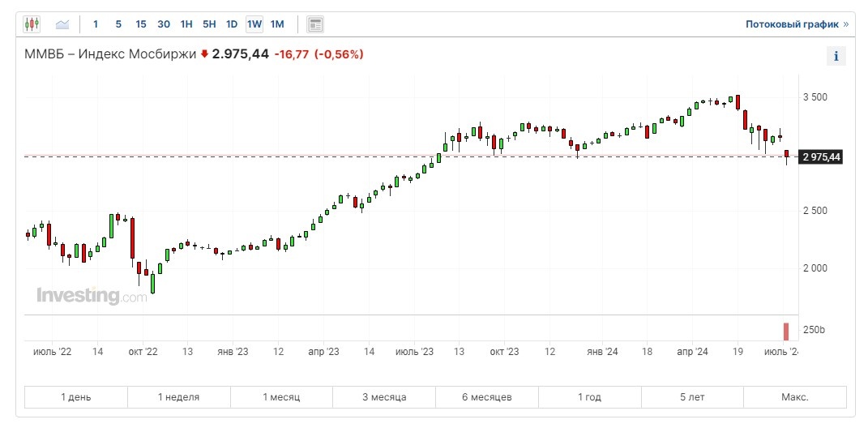The height and width of the screenshot is (428, 868).
Task: Click the окт '23 date label
Action: pos(504,352)
